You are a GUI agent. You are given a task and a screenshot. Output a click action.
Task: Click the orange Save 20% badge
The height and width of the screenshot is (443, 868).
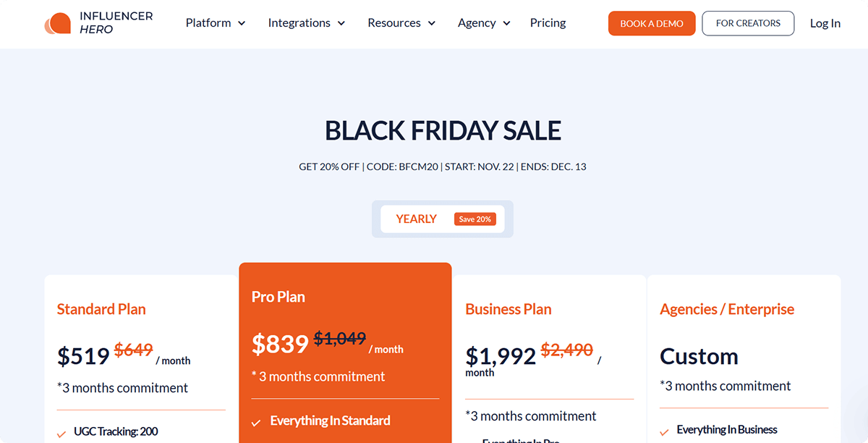click(475, 219)
